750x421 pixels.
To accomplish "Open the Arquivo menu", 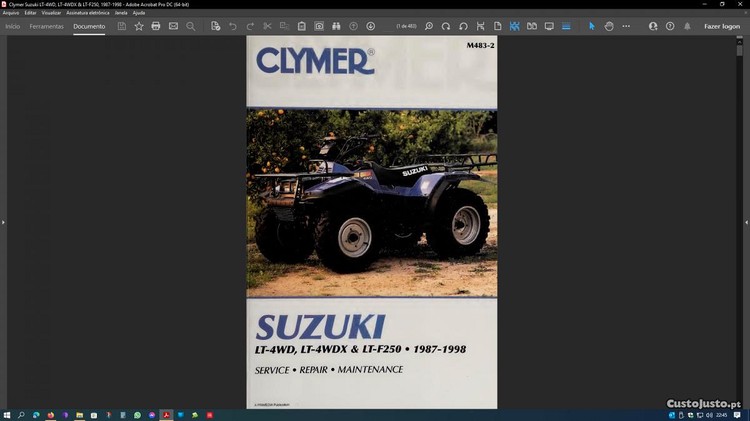I will (11, 13).
